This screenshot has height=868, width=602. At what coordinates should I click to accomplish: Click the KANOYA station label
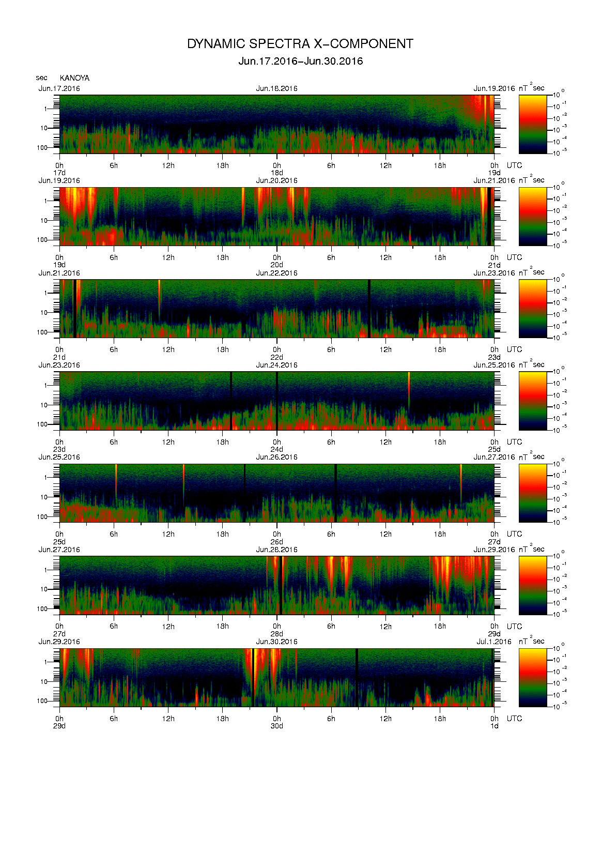74,78
